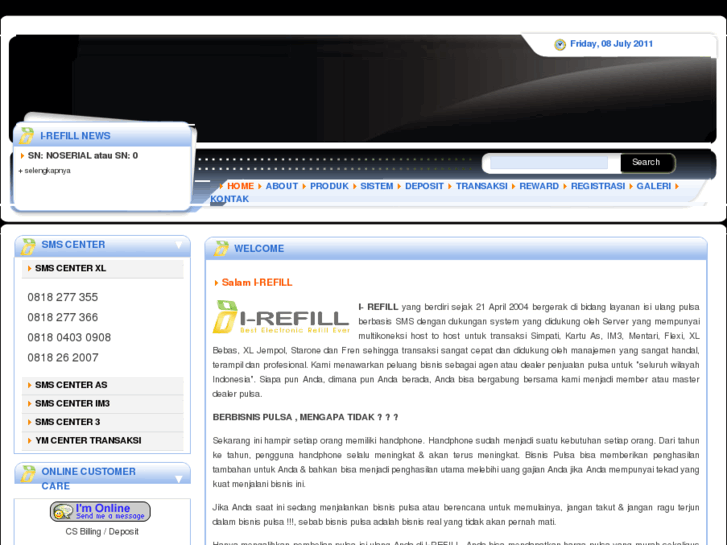The image size is (727, 545).
Task: Click the clock icon beside the date
Action: click(x=560, y=45)
